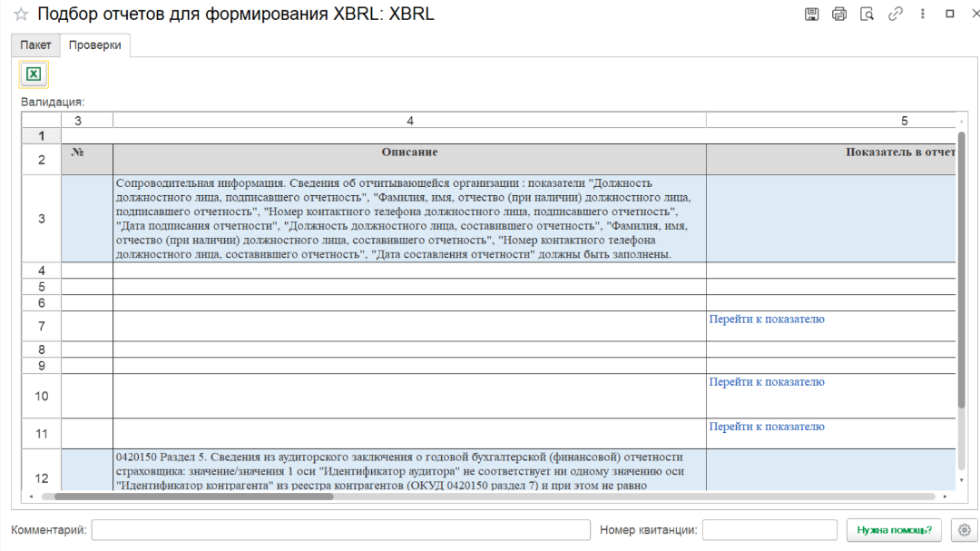Viewport: 980px width, 551px height.
Task: Select row header 4
Action: [x=41, y=271]
